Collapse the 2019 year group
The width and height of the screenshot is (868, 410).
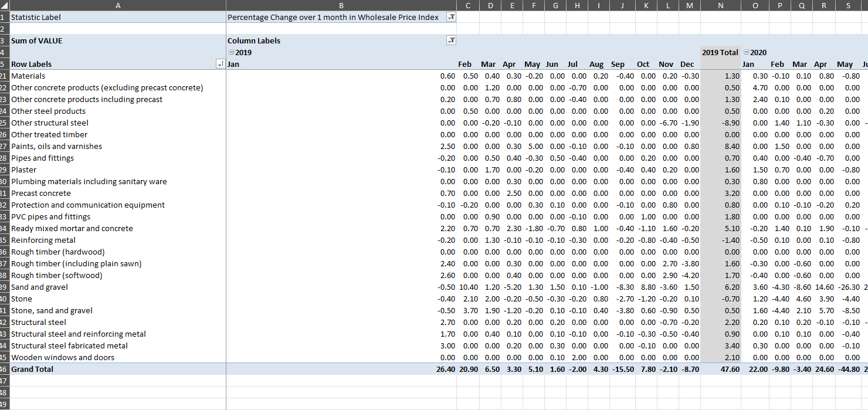232,52
